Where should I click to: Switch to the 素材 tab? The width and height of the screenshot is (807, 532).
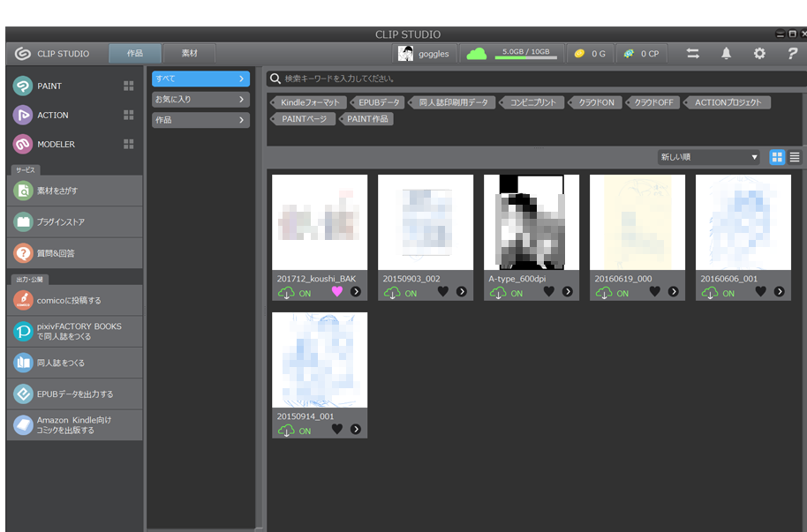[190, 54]
